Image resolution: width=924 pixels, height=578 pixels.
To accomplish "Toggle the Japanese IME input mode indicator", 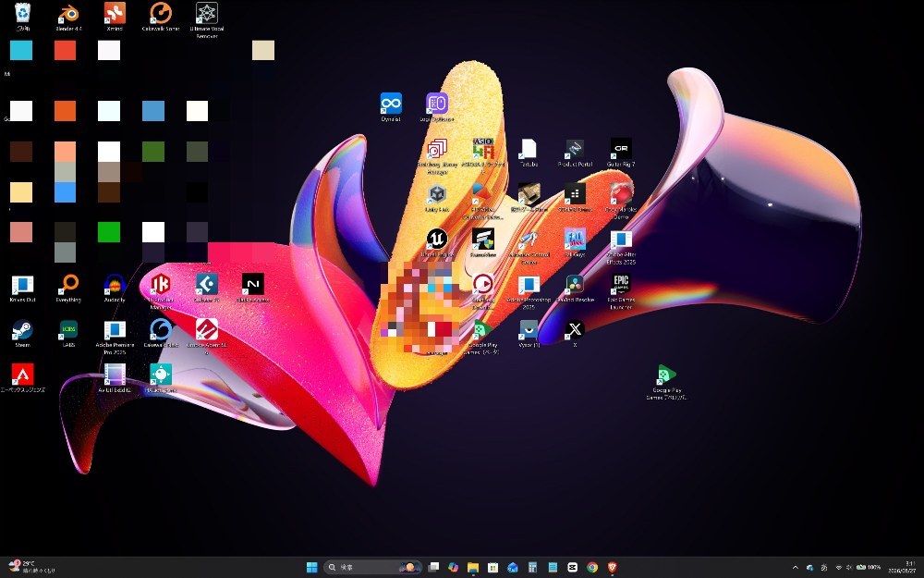I will (824, 568).
